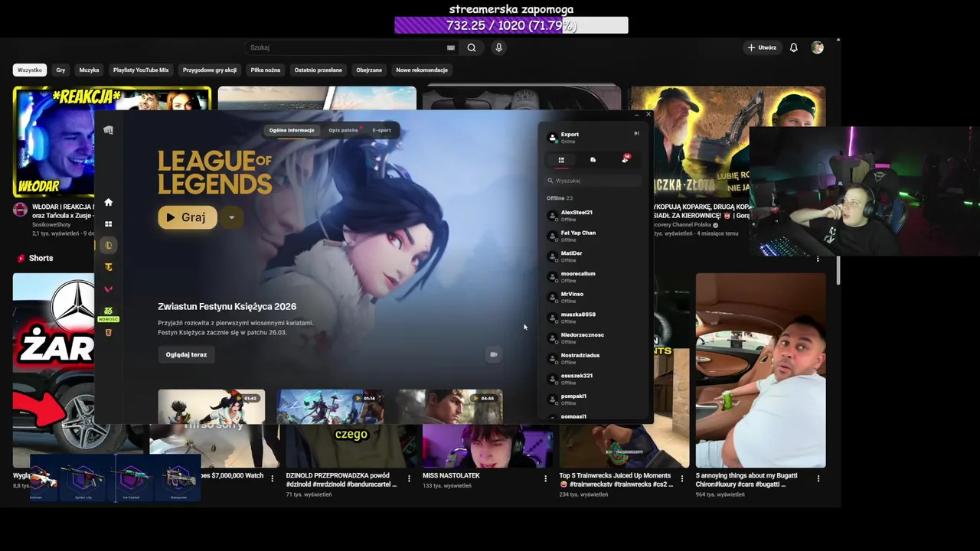Open the Riot Client library grid icon
The image size is (980, 551).
coord(108,224)
